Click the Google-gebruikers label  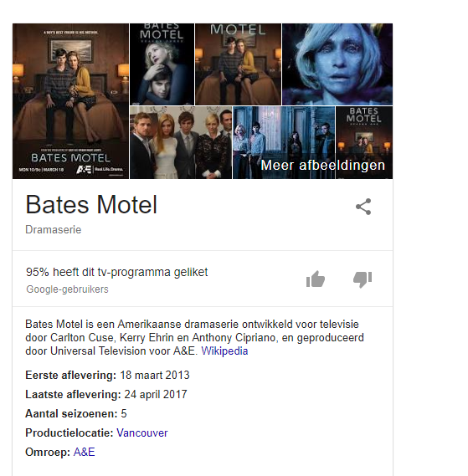pyautogui.click(x=67, y=289)
